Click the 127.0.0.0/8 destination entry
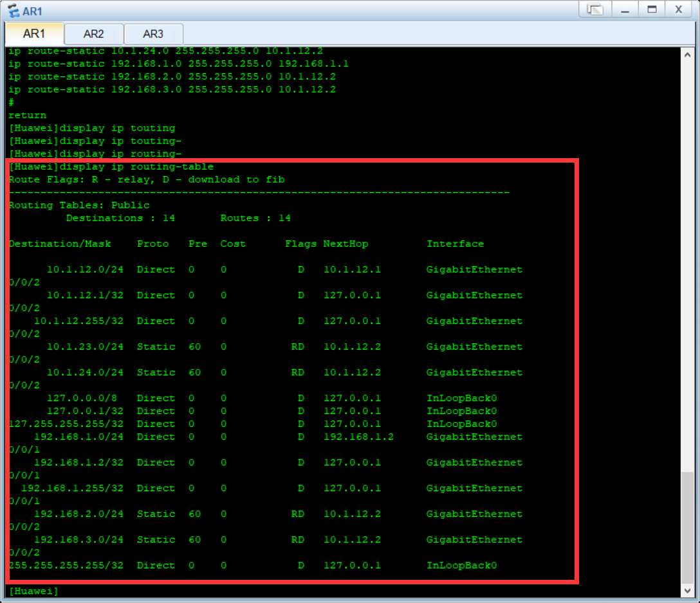The width and height of the screenshot is (700, 603). pos(82,398)
